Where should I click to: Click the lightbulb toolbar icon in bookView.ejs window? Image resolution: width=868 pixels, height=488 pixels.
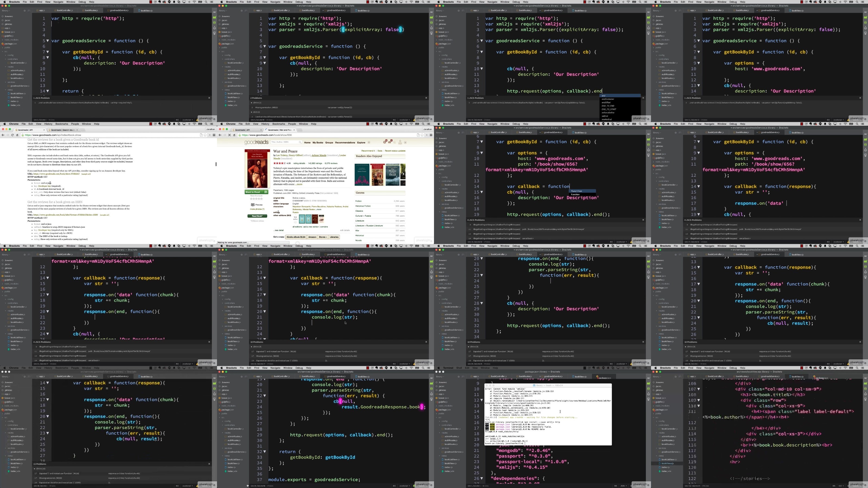(x=866, y=399)
